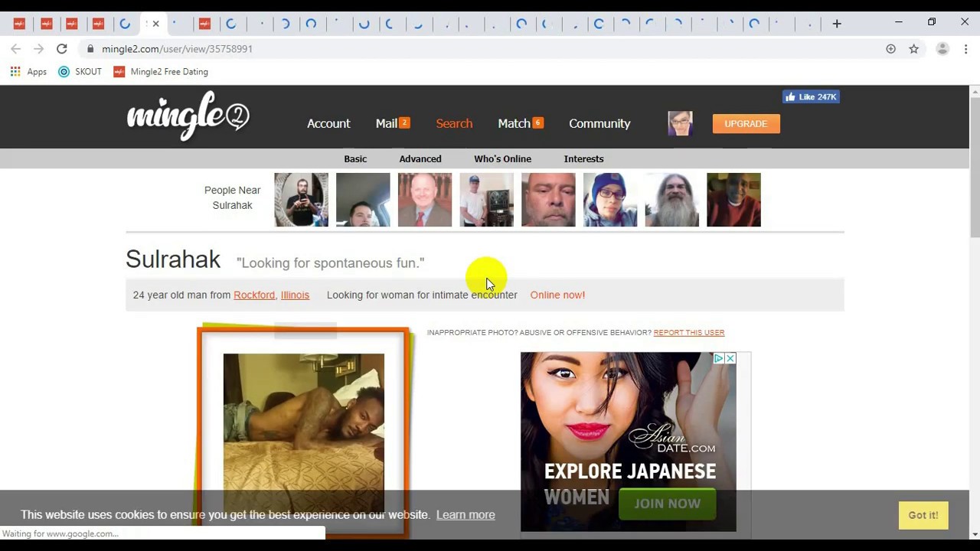This screenshot has height=551, width=980.
Task: Click the page vertical scrollbar
Action: click(x=975, y=168)
